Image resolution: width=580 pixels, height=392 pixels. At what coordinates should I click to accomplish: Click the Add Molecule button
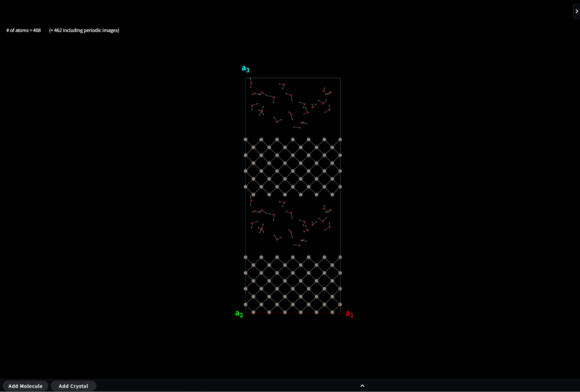[25, 386]
